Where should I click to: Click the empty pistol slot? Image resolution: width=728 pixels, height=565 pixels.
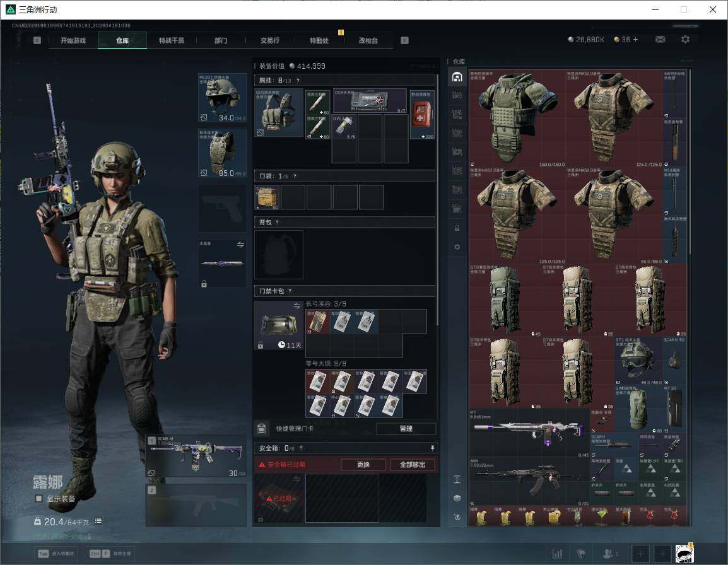[223, 208]
